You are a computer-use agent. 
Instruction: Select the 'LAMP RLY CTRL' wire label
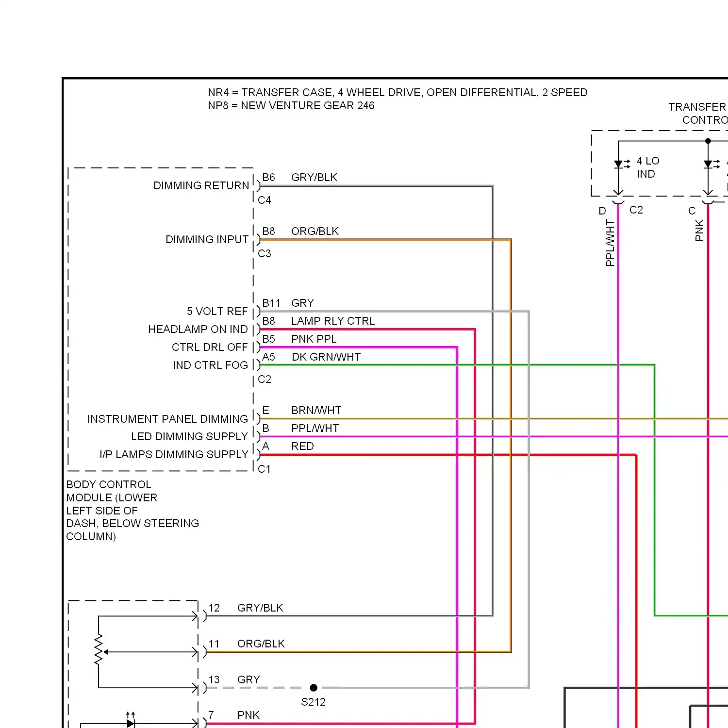coord(333,321)
